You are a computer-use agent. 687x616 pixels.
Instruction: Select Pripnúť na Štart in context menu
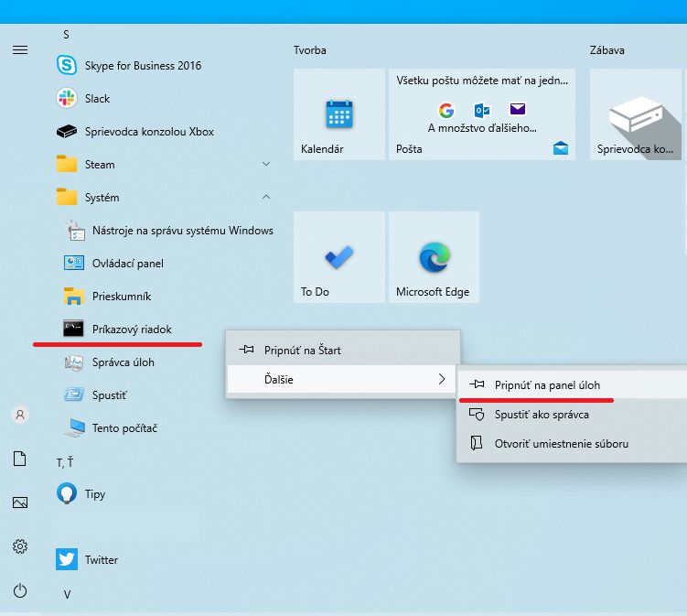pos(343,350)
